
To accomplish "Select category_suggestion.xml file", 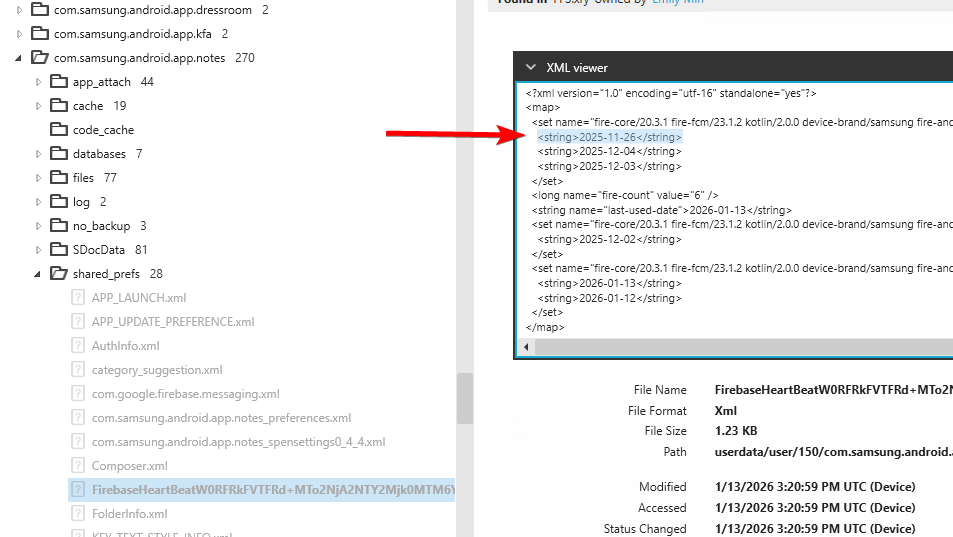I will (x=157, y=370).
